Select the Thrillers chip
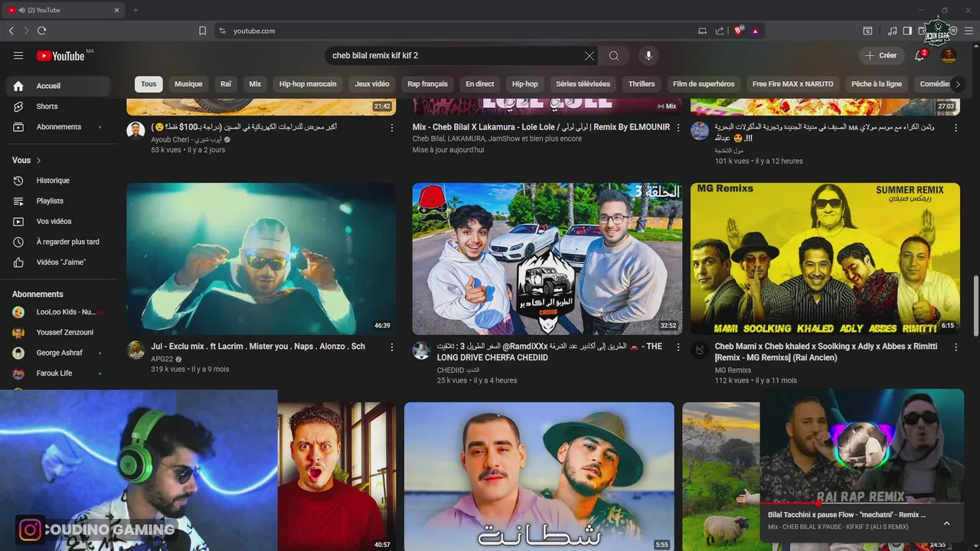 coord(642,84)
